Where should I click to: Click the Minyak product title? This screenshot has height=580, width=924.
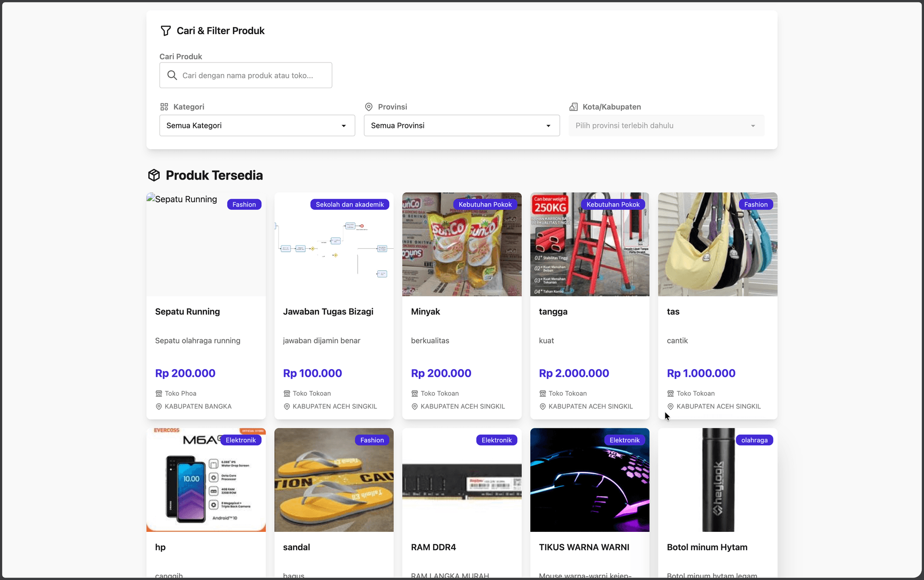[425, 312]
